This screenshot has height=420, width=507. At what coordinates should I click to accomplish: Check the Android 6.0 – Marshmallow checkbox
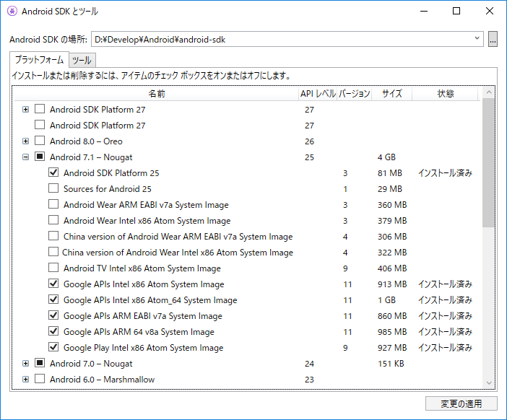40,379
